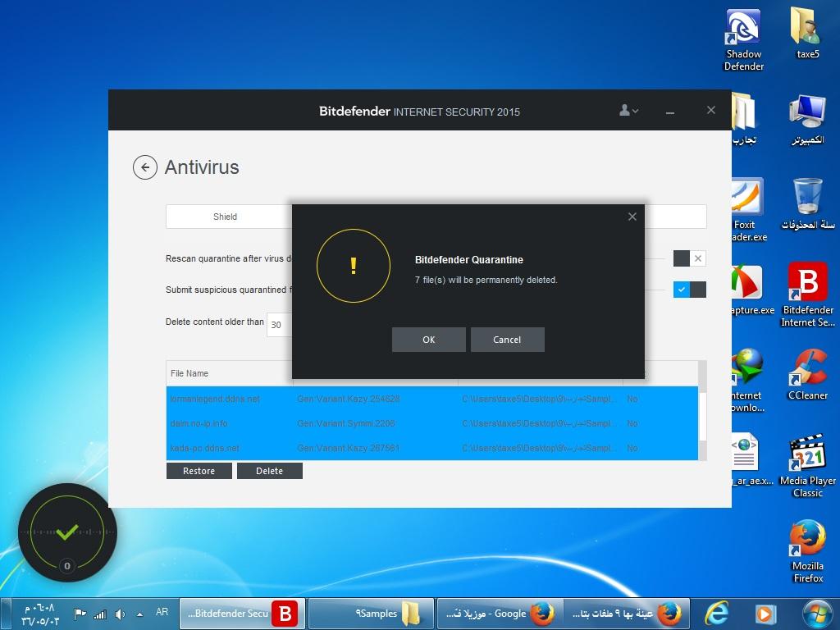The image size is (840, 630).
Task: Click Gen:Variant.Kazy.267581 threat name
Action: point(348,448)
